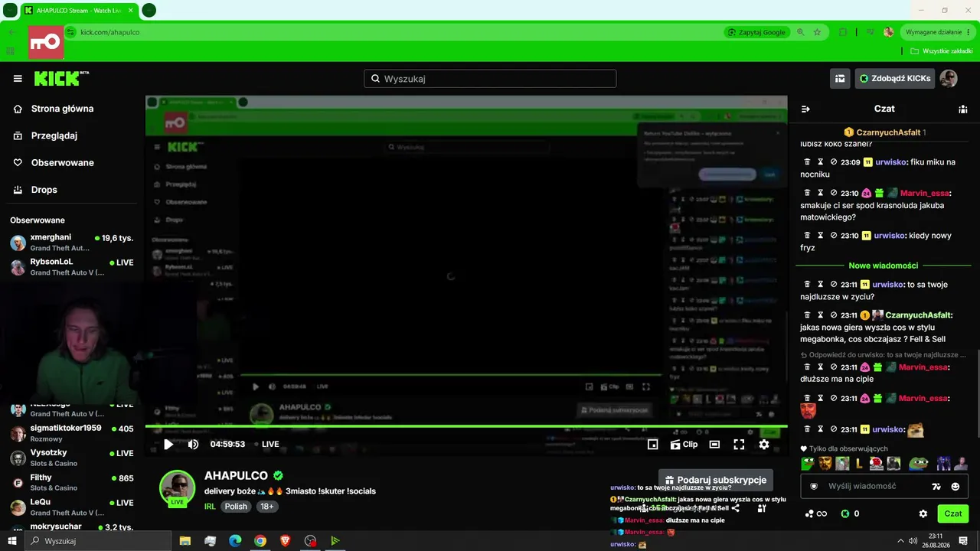
Task: Click the pinned CzarnyuchAsfalt gifter banner
Action: (884, 132)
